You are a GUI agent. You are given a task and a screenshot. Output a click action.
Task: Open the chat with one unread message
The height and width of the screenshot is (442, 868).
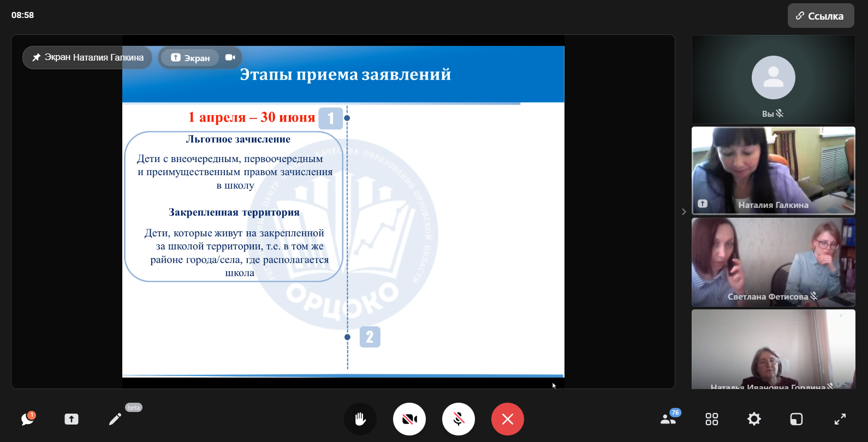click(27, 419)
